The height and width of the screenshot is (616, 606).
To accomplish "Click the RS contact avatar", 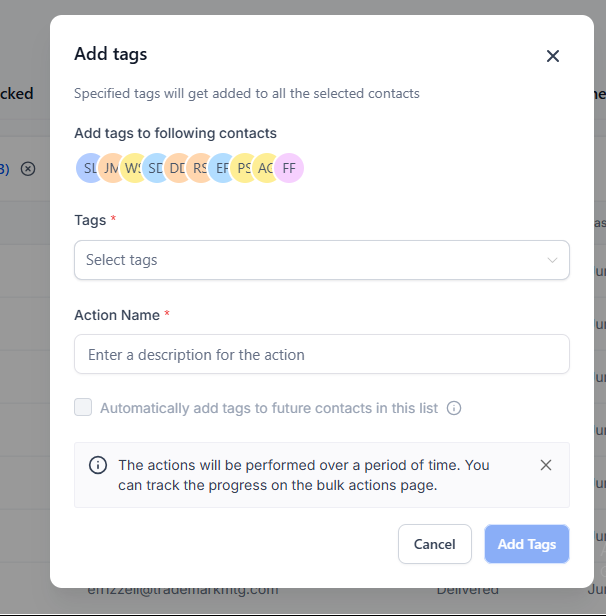I will pos(198,168).
